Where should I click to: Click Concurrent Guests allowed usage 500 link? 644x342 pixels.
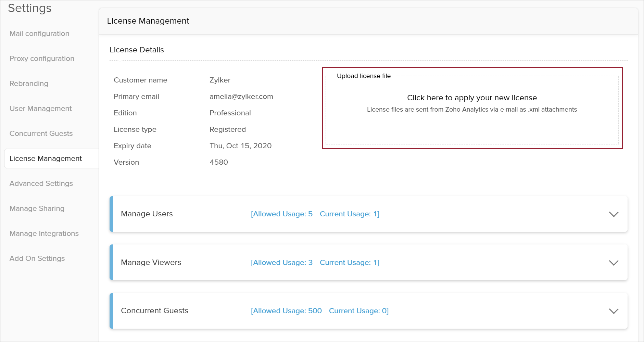[x=286, y=311]
